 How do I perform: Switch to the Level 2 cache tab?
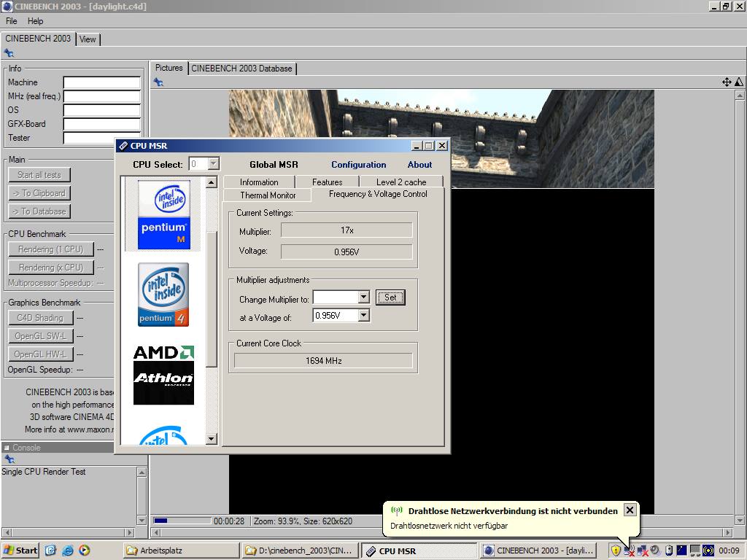point(401,182)
